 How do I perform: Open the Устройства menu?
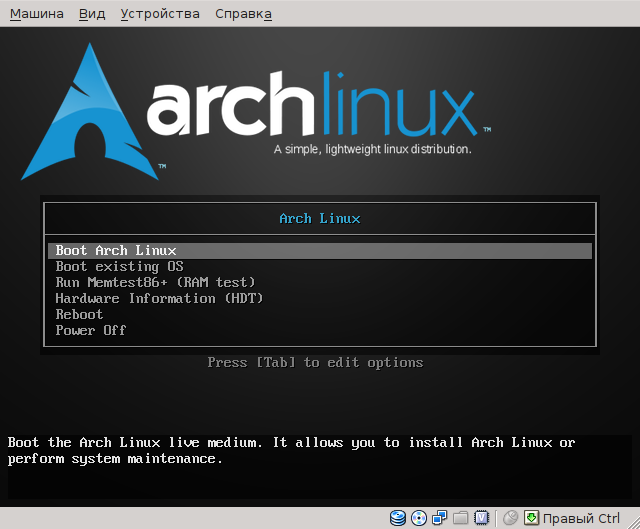160,14
